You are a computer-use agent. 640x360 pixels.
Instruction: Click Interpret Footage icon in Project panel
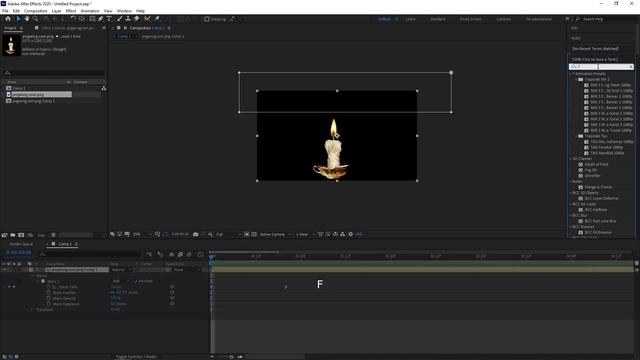coord(4,235)
